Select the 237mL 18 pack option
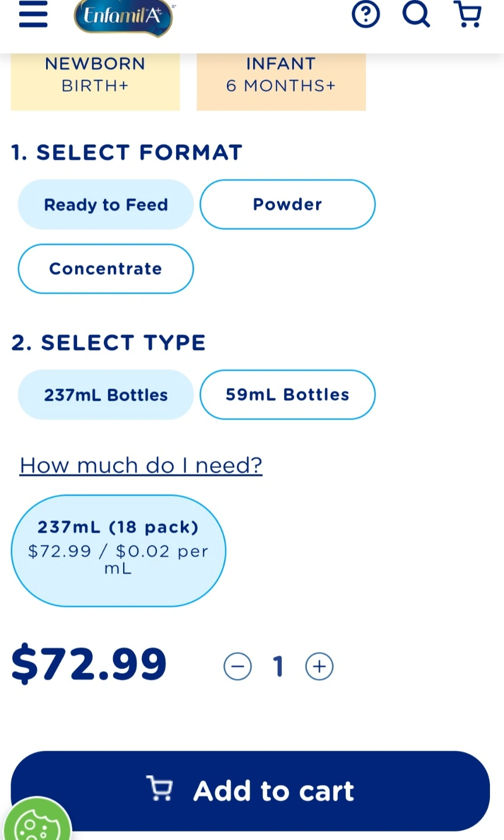 (118, 551)
